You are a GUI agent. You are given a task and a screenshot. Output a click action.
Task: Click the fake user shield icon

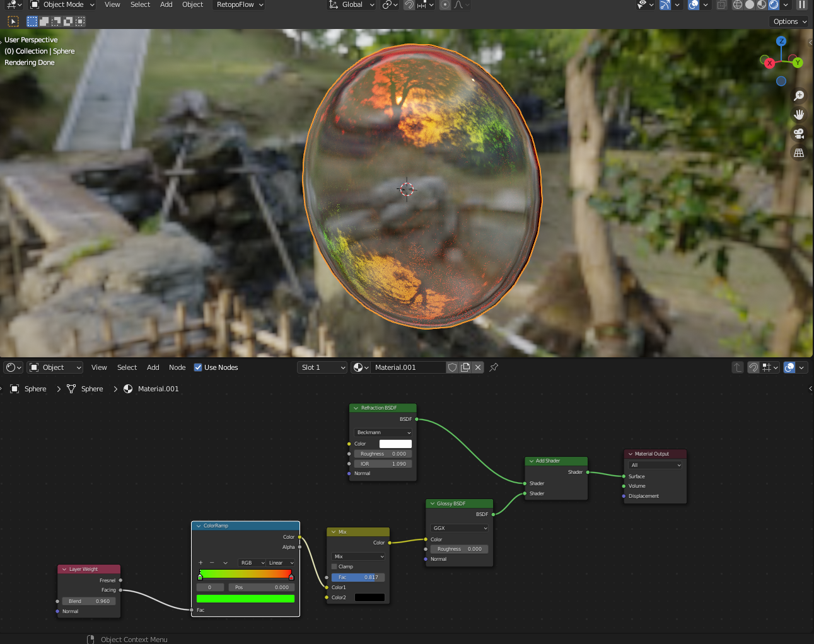452,367
